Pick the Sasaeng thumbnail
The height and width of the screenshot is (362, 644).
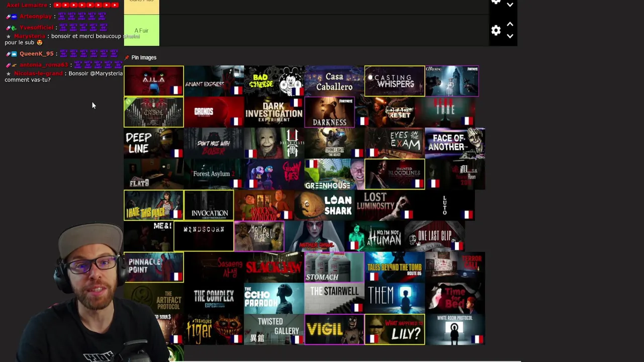(x=214, y=267)
